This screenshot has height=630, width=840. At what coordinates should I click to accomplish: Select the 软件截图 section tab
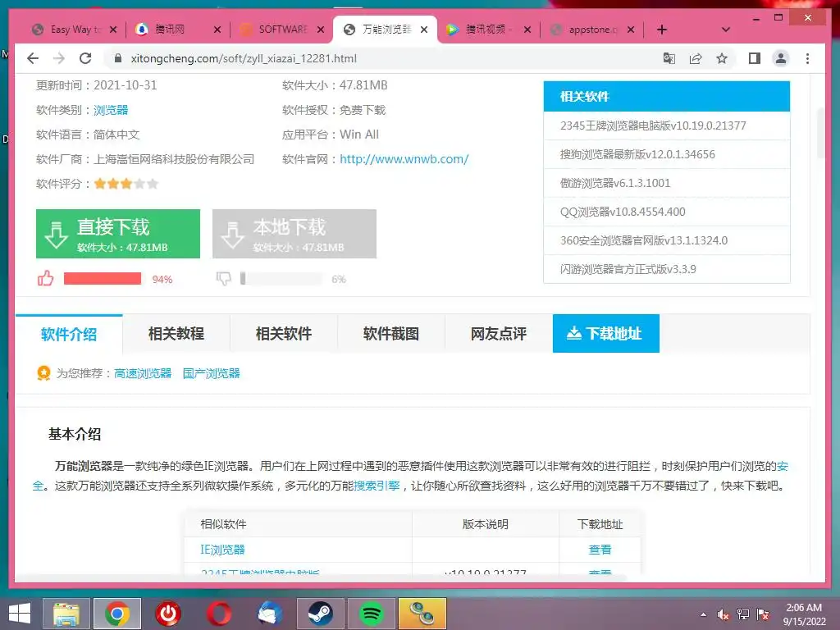pos(391,334)
